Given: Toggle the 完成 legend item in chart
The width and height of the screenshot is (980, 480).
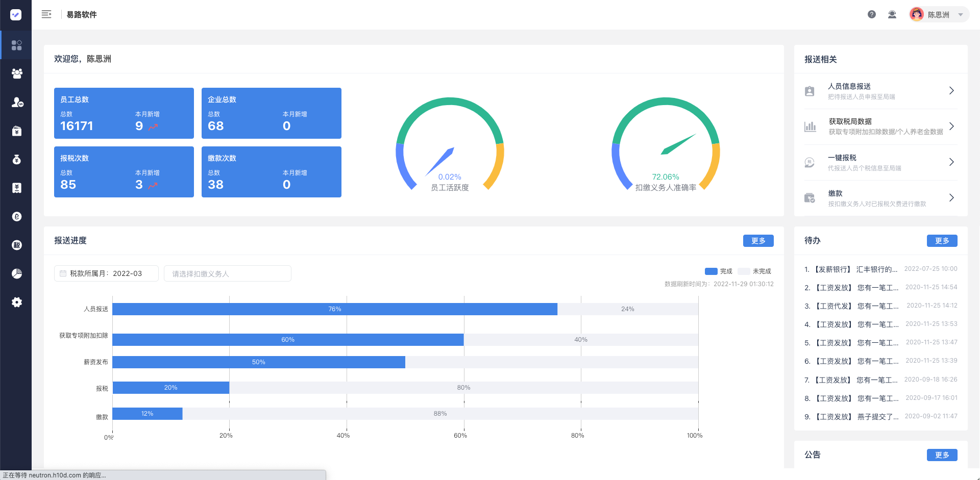Looking at the screenshot, I should 718,271.
